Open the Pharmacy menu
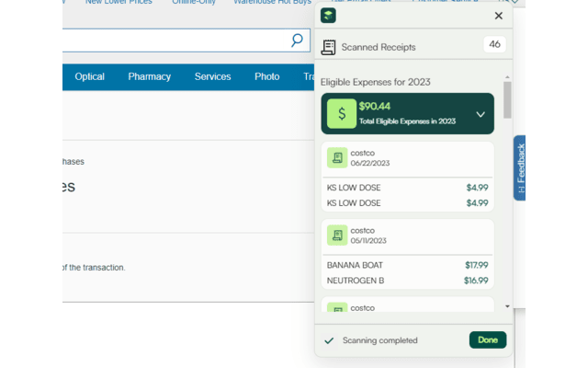Image resolution: width=588 pixels, height=368 pixels. point(149,76)
